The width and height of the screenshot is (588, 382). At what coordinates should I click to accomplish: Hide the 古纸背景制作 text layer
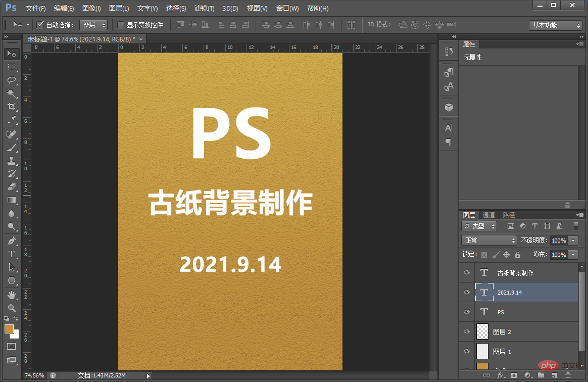pos(467,273)
